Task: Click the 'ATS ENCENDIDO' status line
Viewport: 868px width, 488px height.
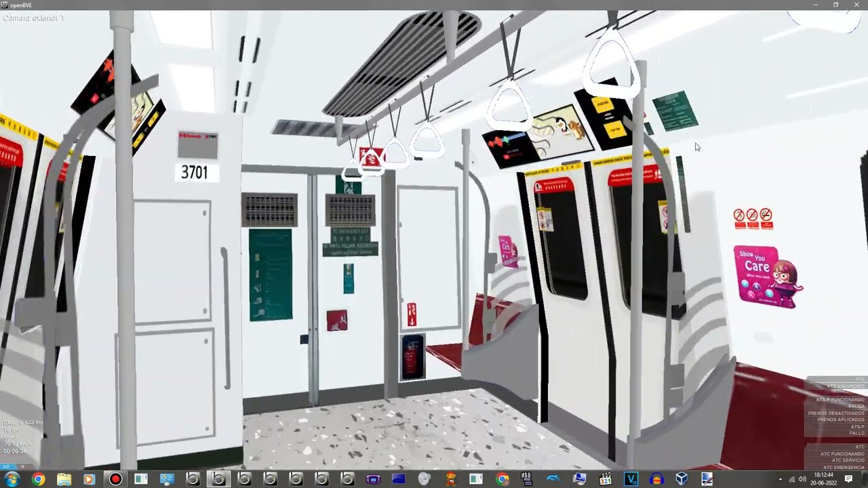Action: (x=846, y=386)
